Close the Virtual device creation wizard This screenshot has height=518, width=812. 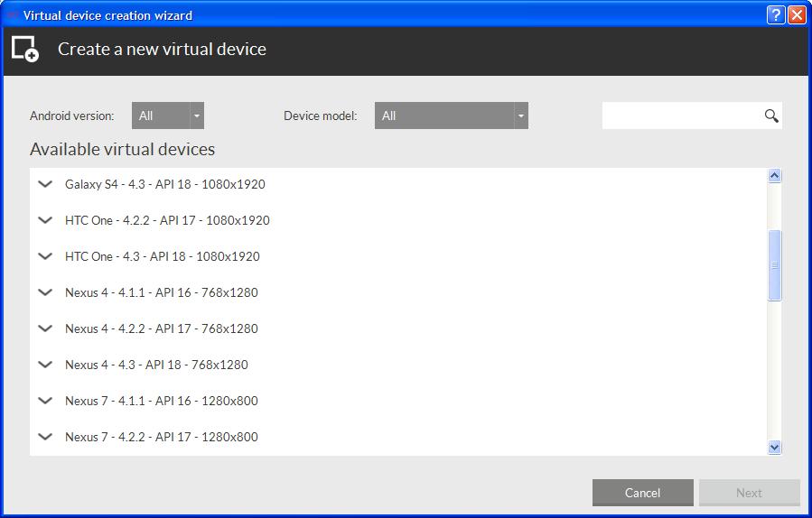pos(797,15)
